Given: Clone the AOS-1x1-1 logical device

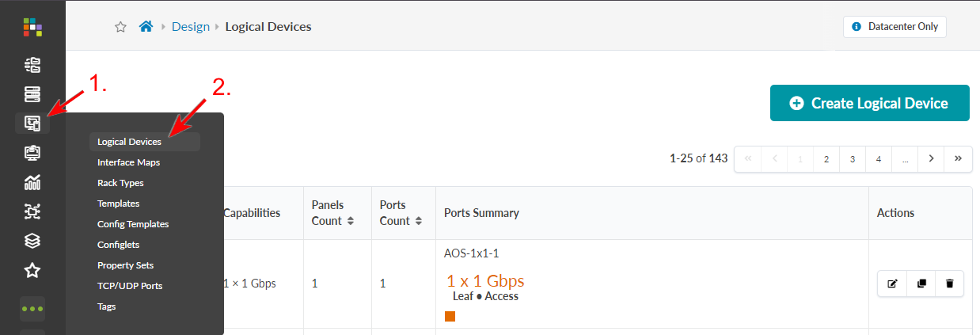Looking at the screenshot, I should (x=921, y=284).
